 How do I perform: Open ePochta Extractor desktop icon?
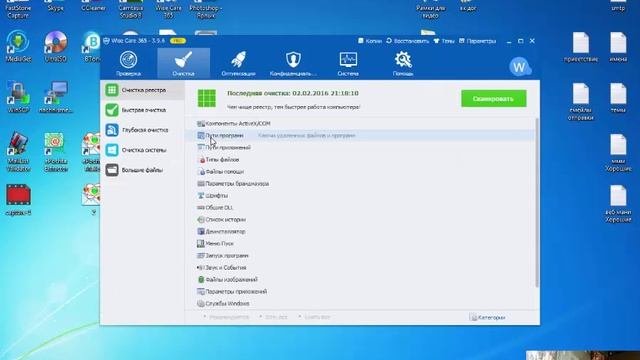[56, 152]
